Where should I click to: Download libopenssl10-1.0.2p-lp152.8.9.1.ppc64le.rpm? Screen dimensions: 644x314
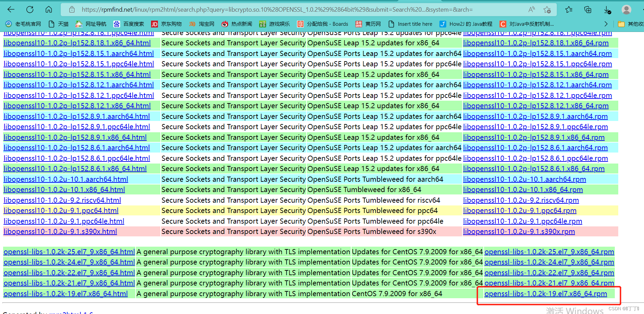tap(536, 127)
